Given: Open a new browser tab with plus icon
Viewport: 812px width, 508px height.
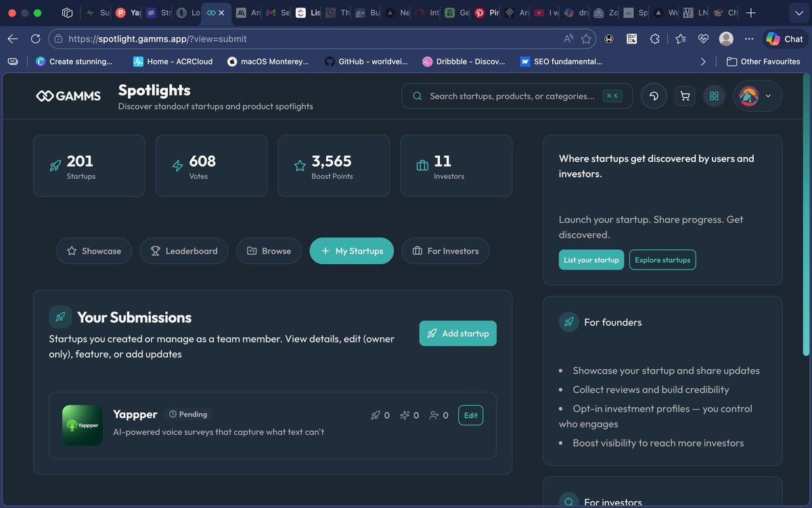Looking at the screenshot, I should coord(750,13).
